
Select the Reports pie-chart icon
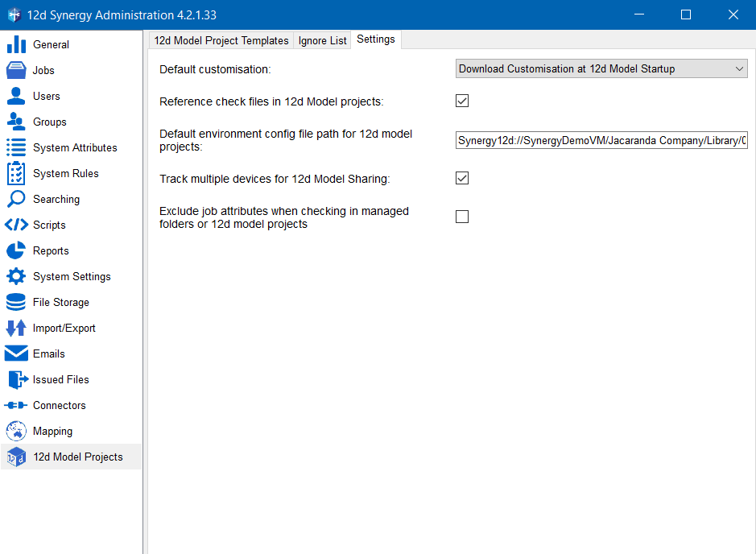tap(16, 250)
